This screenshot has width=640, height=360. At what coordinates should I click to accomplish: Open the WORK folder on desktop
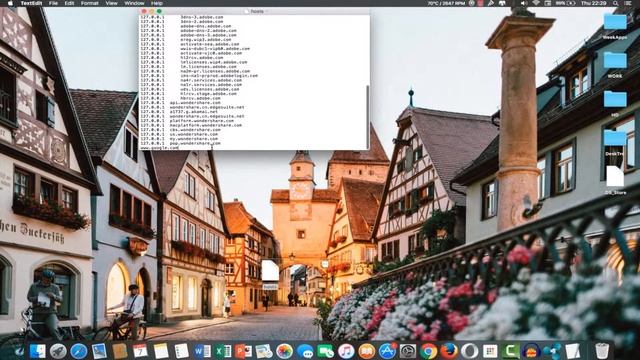point(615,64)
